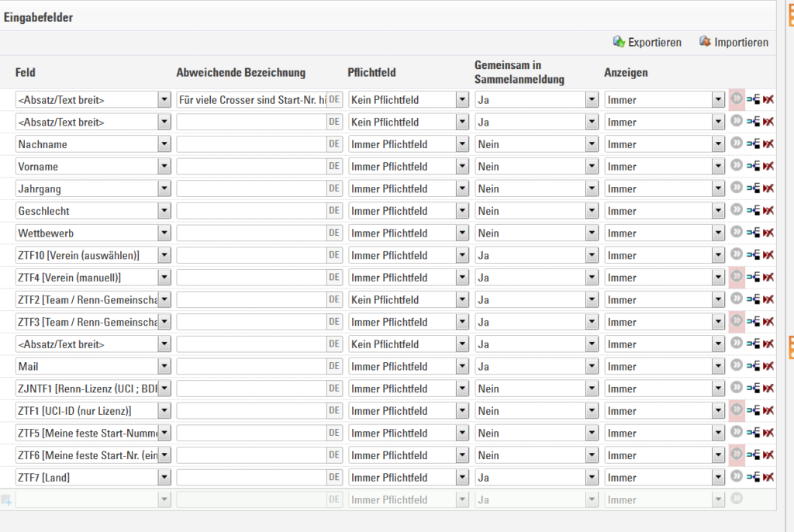Screen dimensions: 794x532
Task: Click the red delete icon in the Nachname row
Action: [768, 144]
